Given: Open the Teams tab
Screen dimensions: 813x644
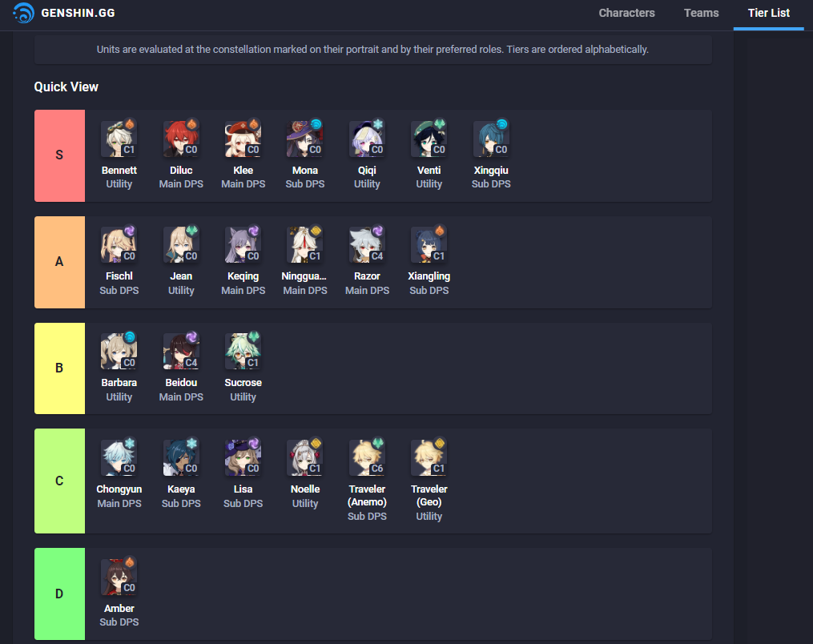Looking at the screenshot, I should click(701, 13).
